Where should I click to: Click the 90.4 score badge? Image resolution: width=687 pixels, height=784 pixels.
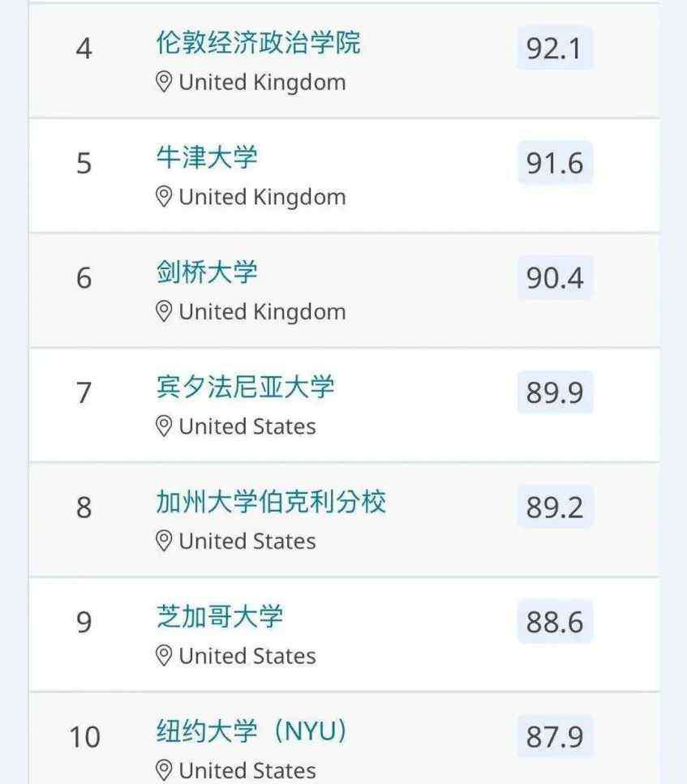[x=555, y=277]
